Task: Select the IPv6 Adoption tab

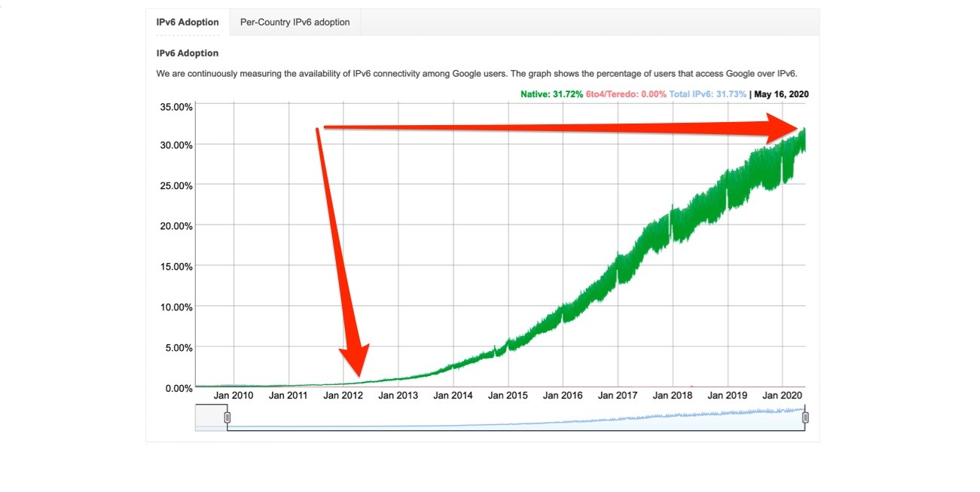Action: click(x=188, y=23)
